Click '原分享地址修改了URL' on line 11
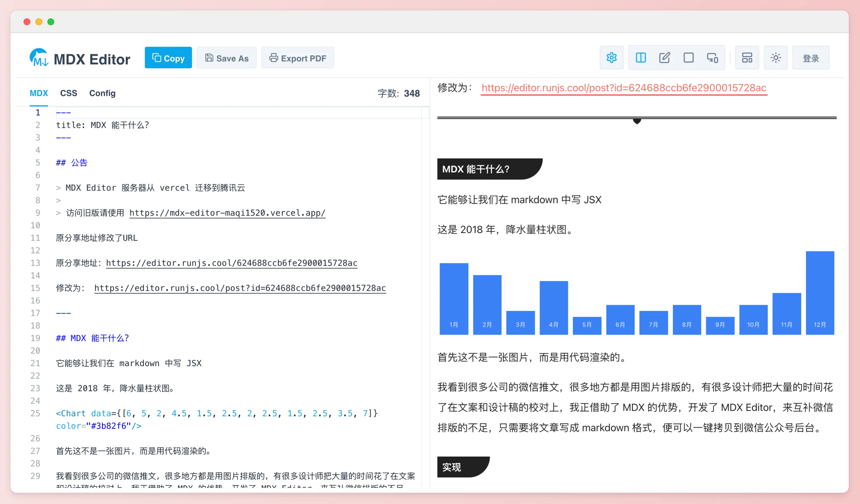Screen dimensions: 860x504 [96, 238]
